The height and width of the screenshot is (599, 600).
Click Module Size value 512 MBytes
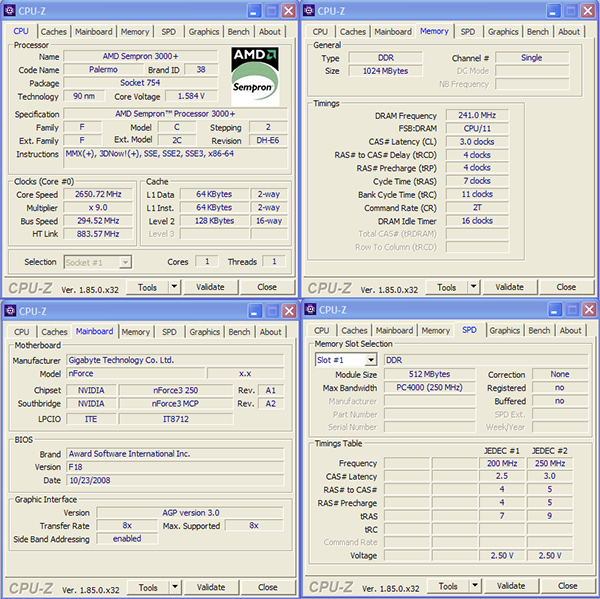(429, 374)
